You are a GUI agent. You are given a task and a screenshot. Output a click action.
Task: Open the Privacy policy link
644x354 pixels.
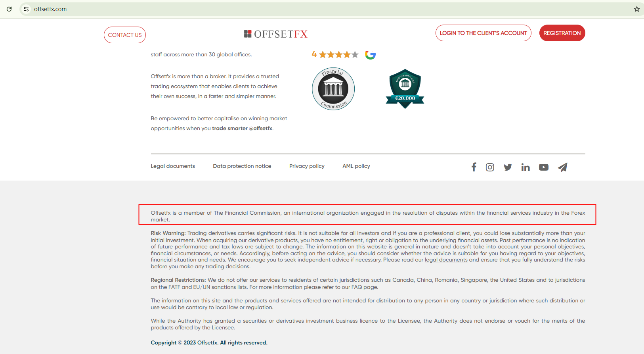307,166
